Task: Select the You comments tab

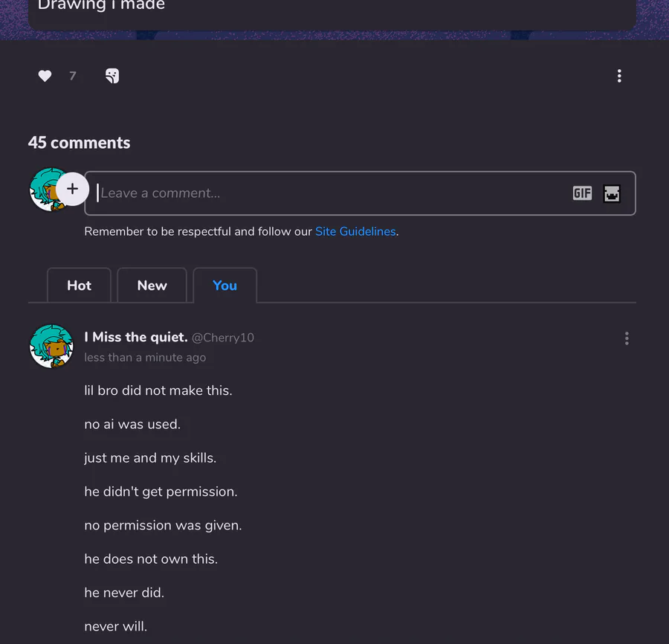Action: click(224, 286)
